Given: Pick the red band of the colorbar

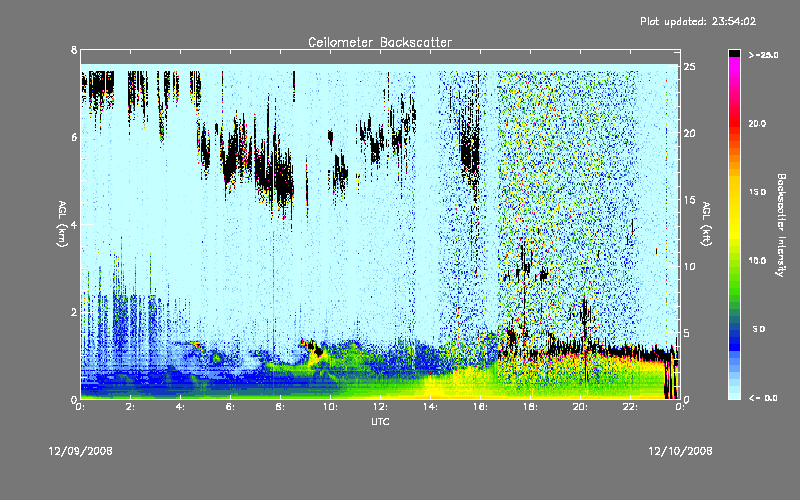Looking at the screenshot, I should tap(734, 122).
